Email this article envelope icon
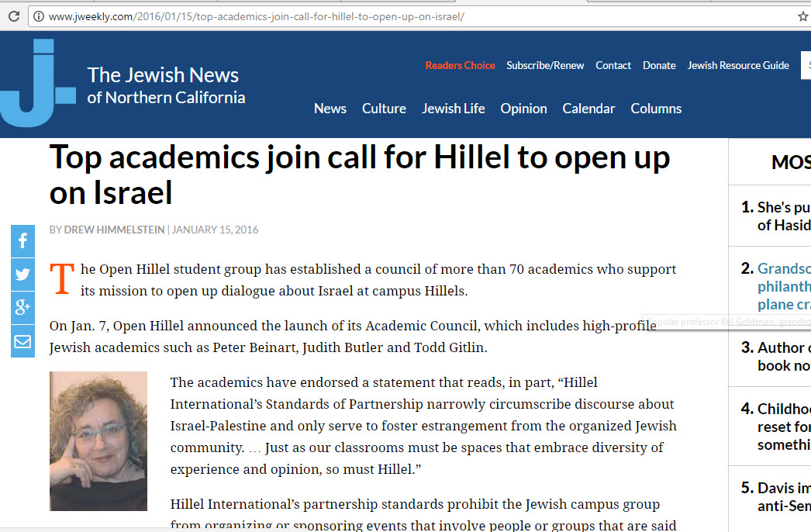The height and width of the screenshot is (532, 811). click(x=22, y=341)
